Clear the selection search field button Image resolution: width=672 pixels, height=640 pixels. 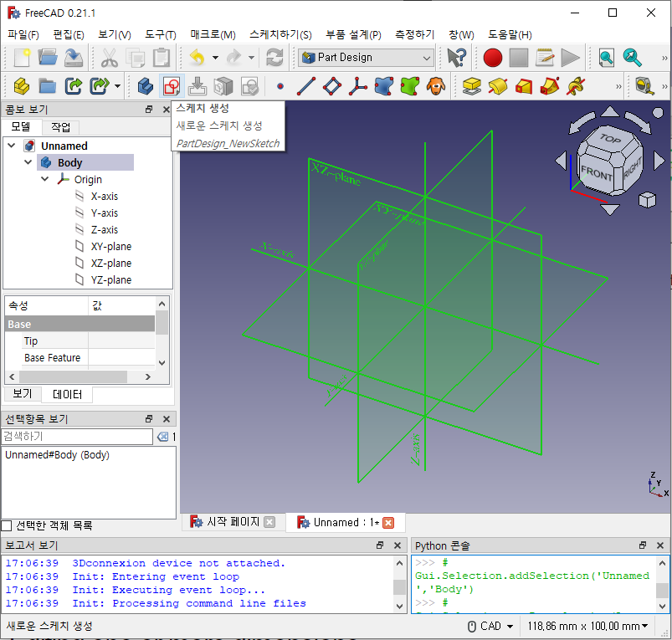click(x=163, y=437)
